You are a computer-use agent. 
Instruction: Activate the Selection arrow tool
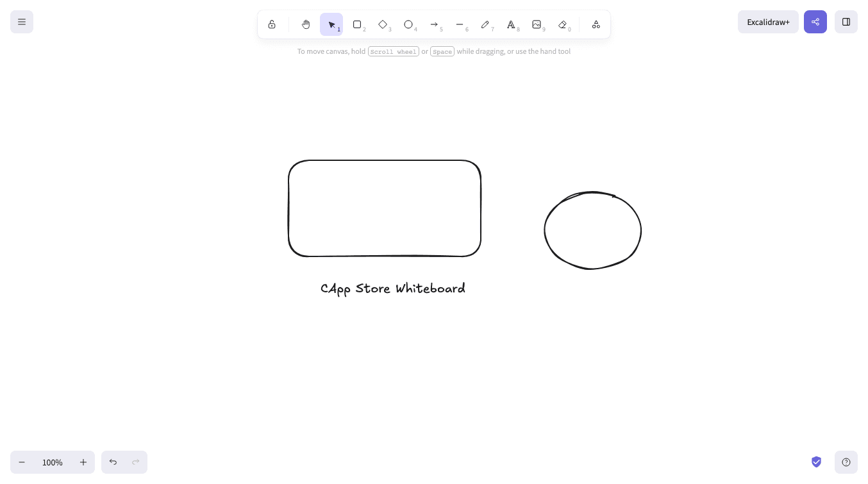(x=331, y=24)
